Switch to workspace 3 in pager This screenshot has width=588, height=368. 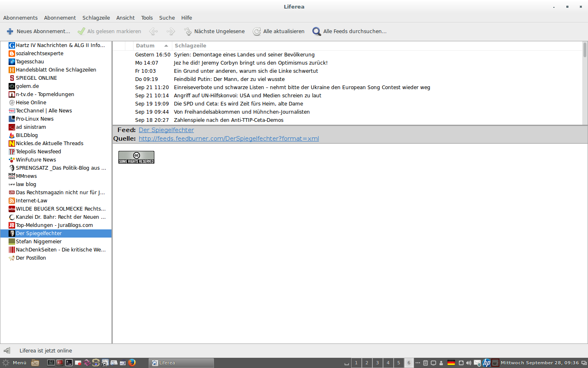click(x=377, y=363)
